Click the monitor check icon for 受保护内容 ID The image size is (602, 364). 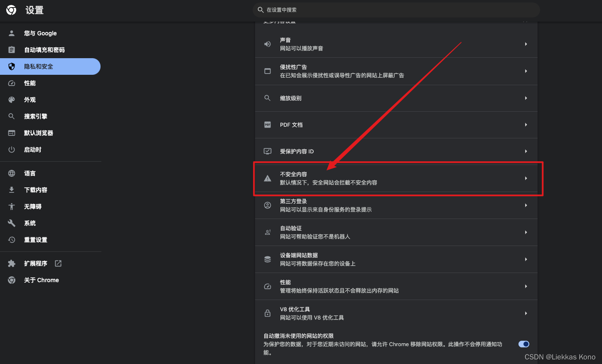click(268, 151)
